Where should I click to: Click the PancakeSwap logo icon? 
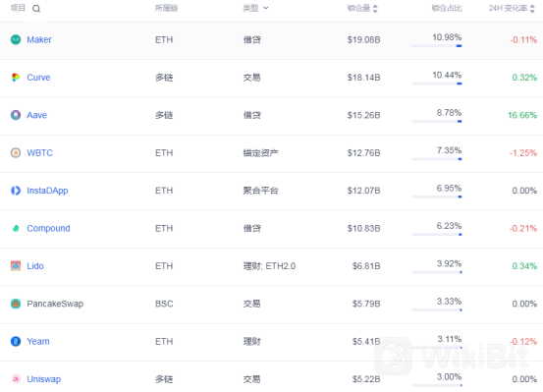pyautogui.click(x=16, y=304)
